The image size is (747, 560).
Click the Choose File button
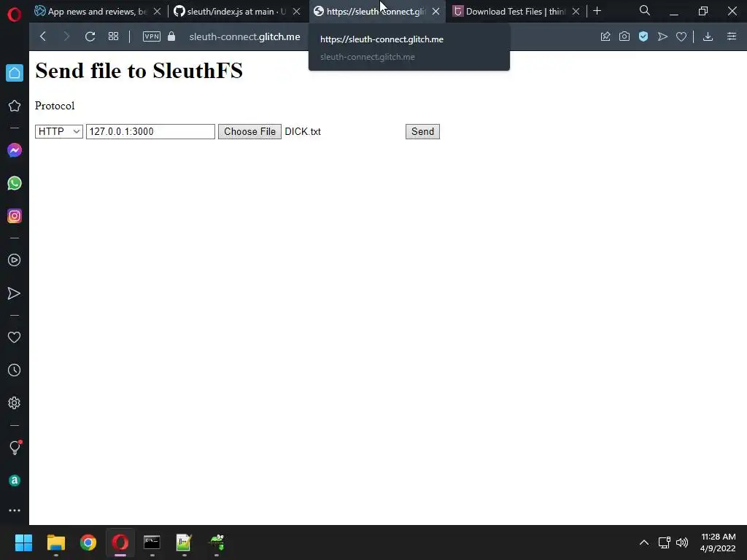(x=249, y=131)
